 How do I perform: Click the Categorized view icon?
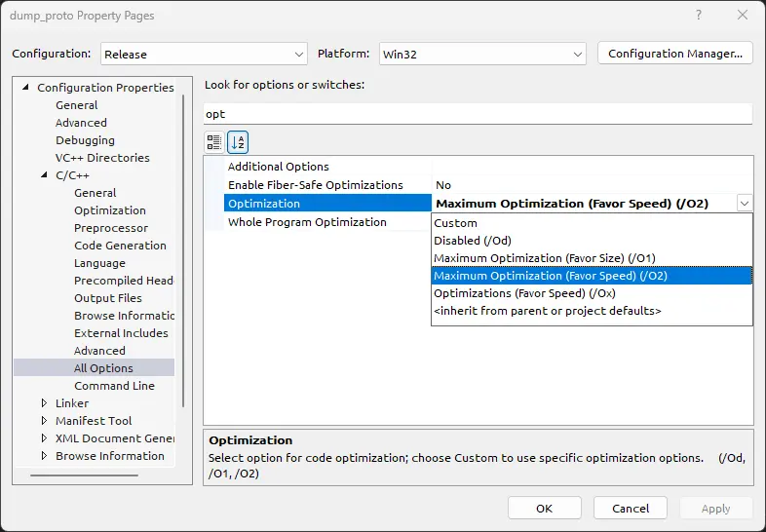[214, 142]
